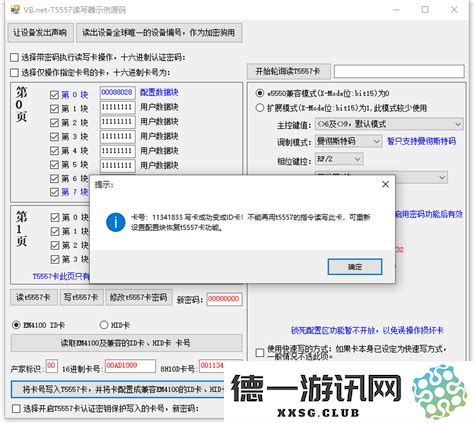Toggle 选择带密码执行读写卡操作 checkbox

click(x=14, y=58)
